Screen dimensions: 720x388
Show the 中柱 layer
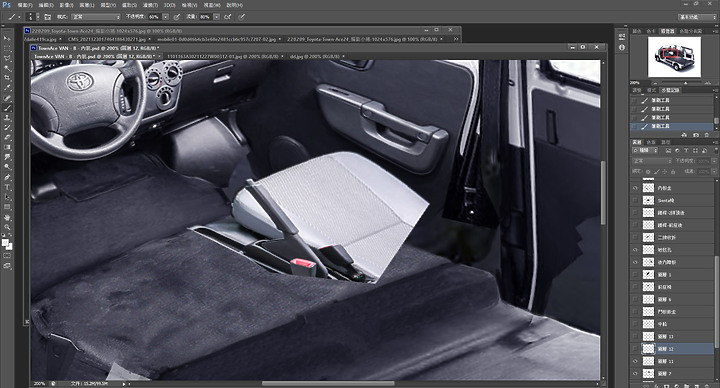pyautogui.click(x=635, y=324)
